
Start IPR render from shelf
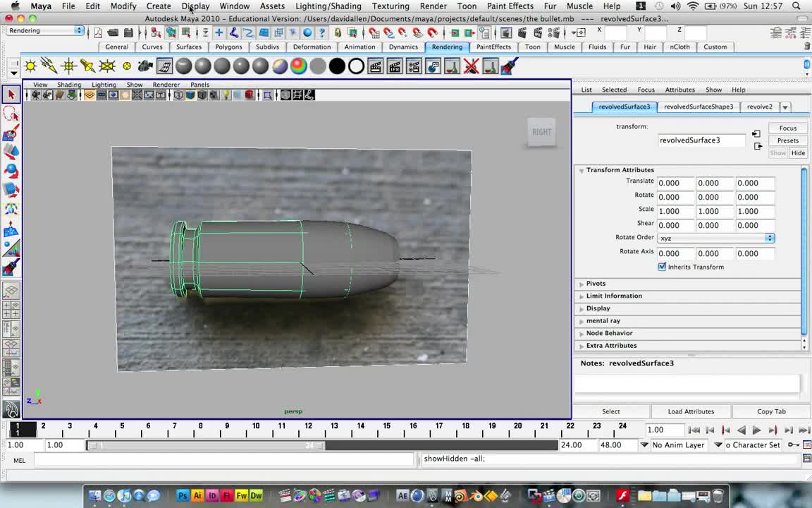(395, 66)
